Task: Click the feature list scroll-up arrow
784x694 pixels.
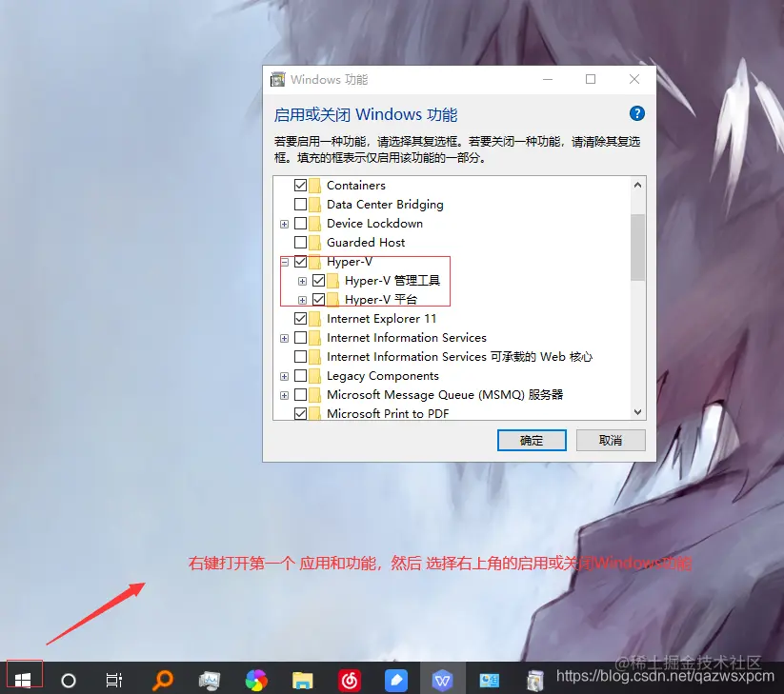Action: [637, 185]
